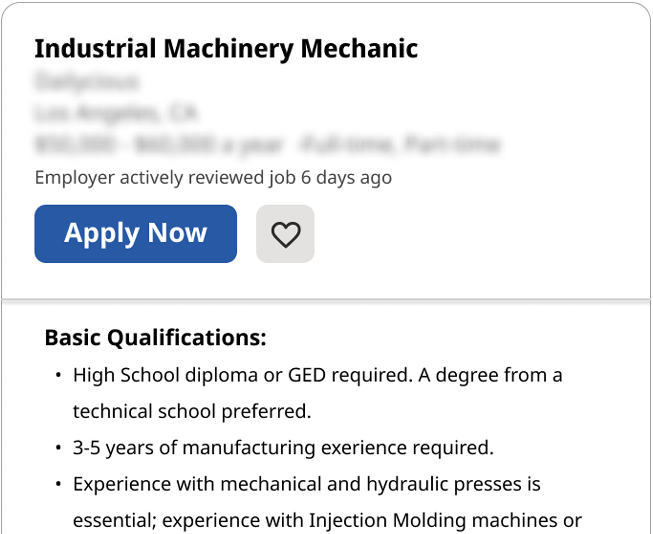Click the divider below the Apply Now section
The height and width of the screenshot is (534, 653).
[326, 299]
